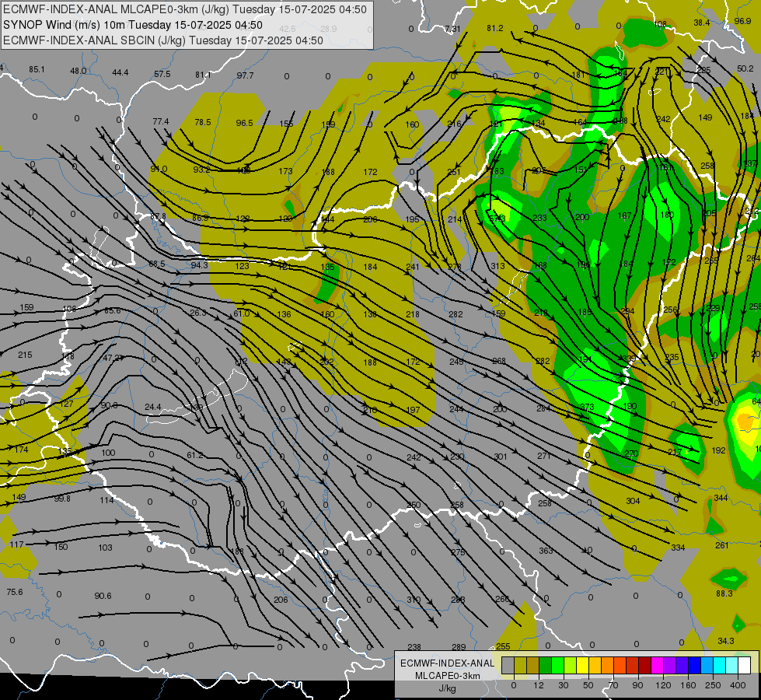
Task: Click the legend tick value 70
Action: click(613, 685)
